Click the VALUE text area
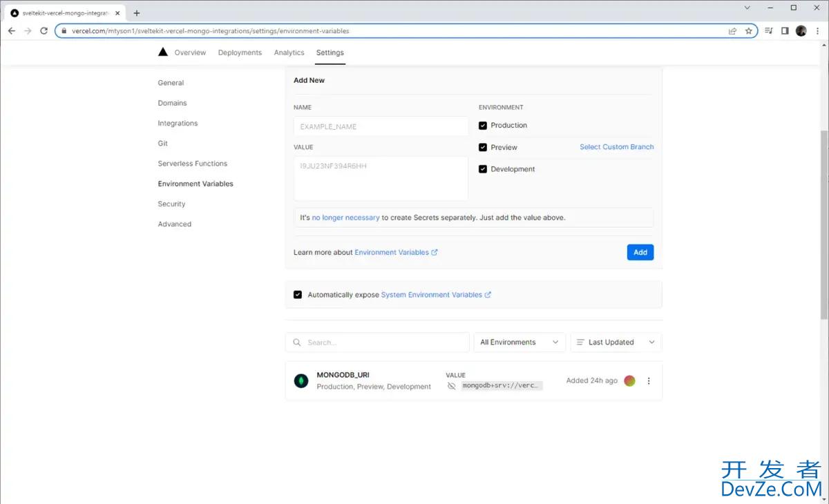Viewport: 829px width, 504px height. point(381,179)
